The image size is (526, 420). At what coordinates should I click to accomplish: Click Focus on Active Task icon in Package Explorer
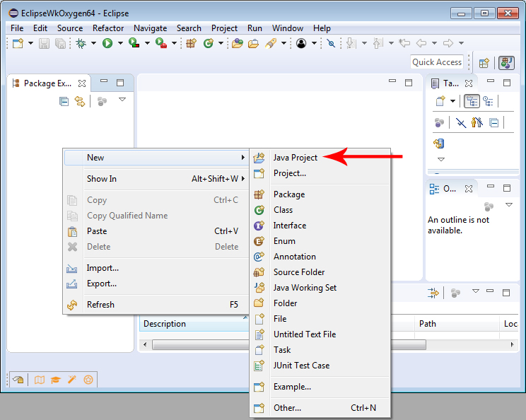coord(102,101)
